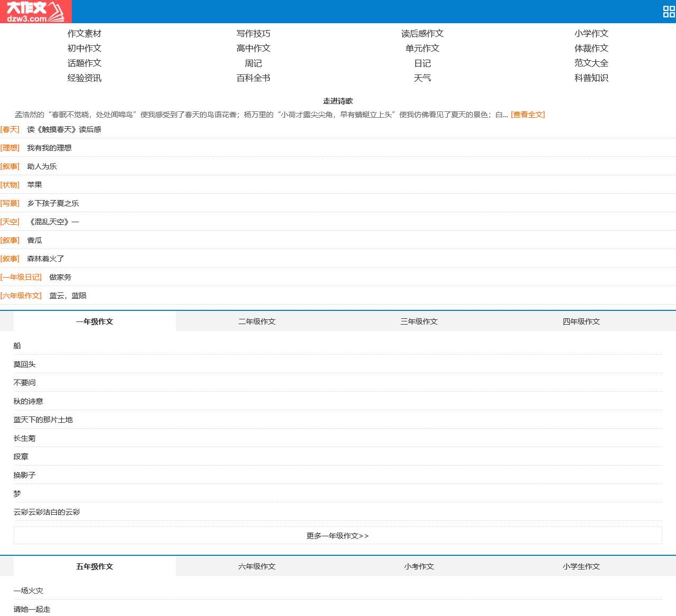Image resolution: width=676 pixels, height=616 pixels.
Task: Open 我有我的理想 article
Action: tap(49, 148)
